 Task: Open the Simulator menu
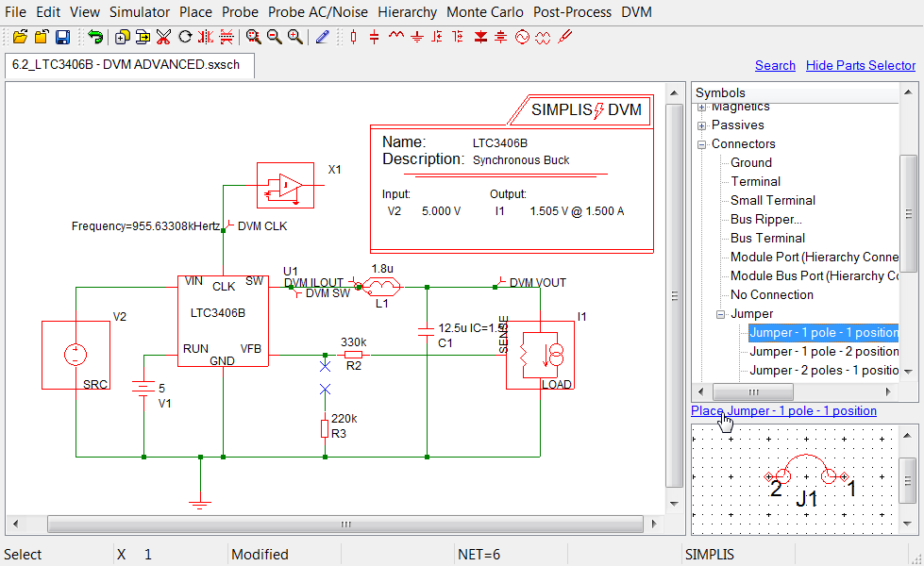point(140,12)
